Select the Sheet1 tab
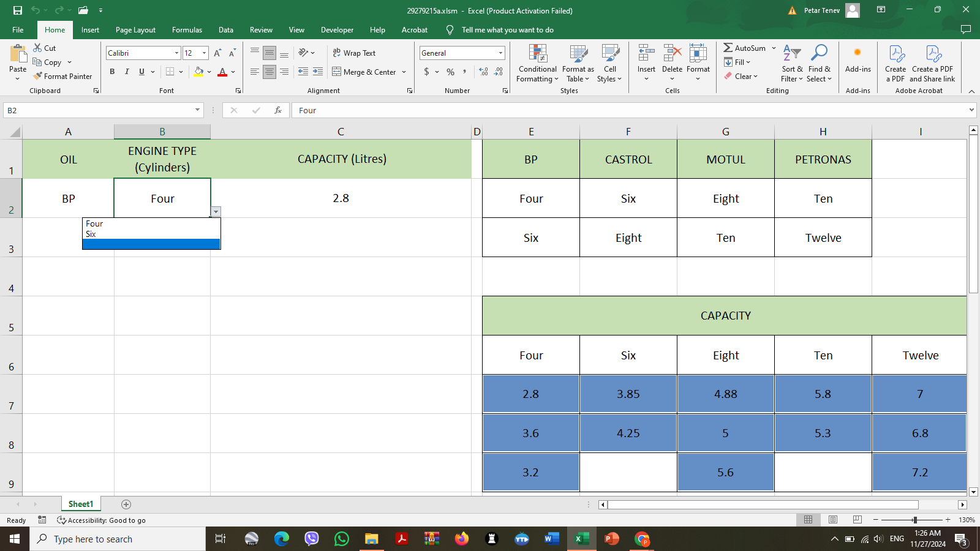 click(81, 504)
